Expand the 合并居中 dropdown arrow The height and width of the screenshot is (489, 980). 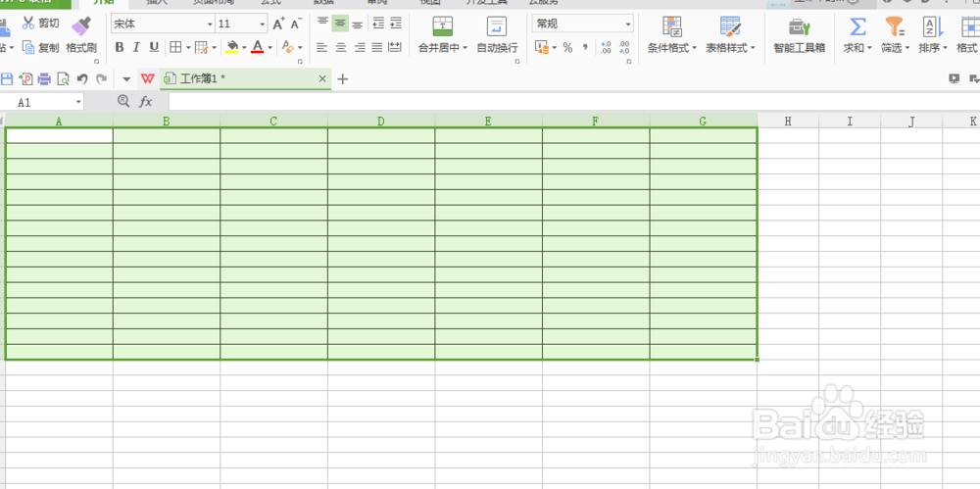click(465, 47)
